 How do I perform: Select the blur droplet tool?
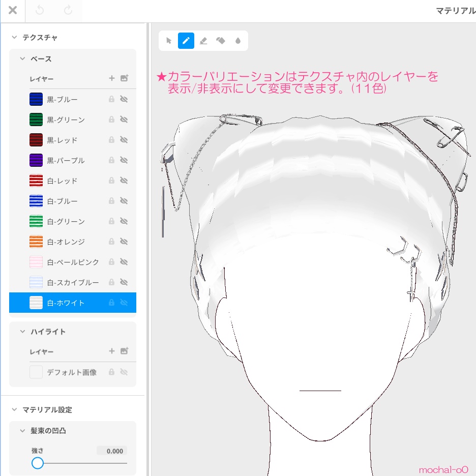click(x=237, y=41)
